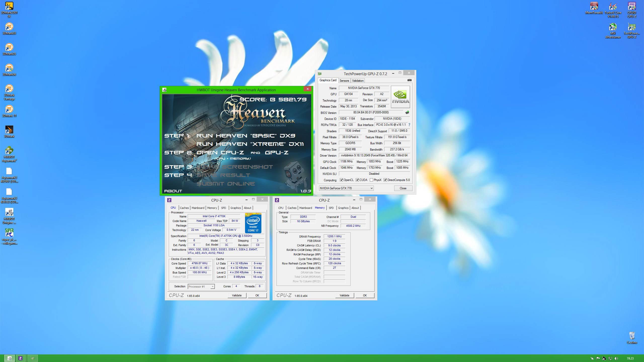The image size is (644, 362).
Task: Open the Cestino recycle bin
Action: [x=632, y=338]
